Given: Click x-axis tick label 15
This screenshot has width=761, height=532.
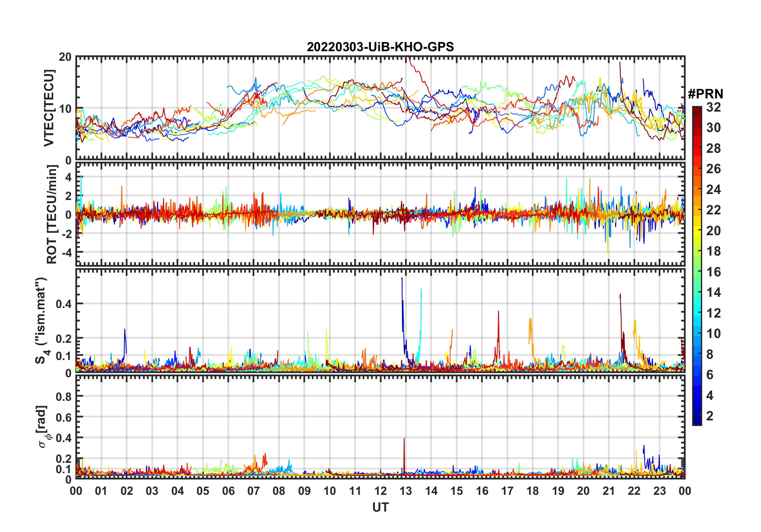Looking at the screenshot, I should tap(457, 491).
